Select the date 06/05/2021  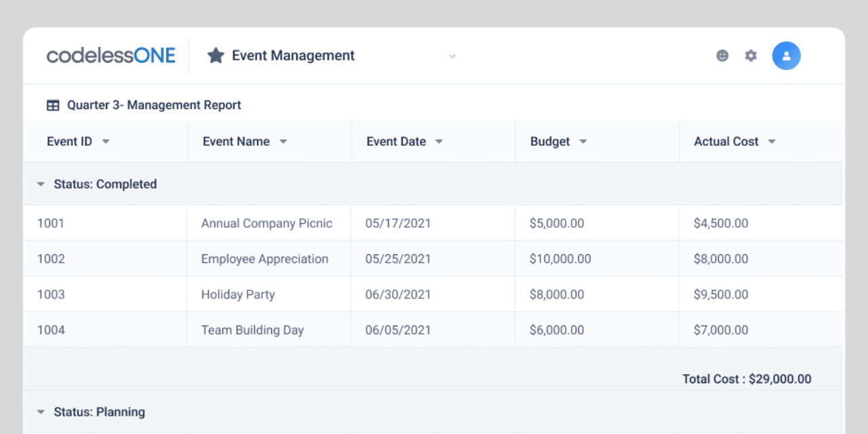pos(398,330)
